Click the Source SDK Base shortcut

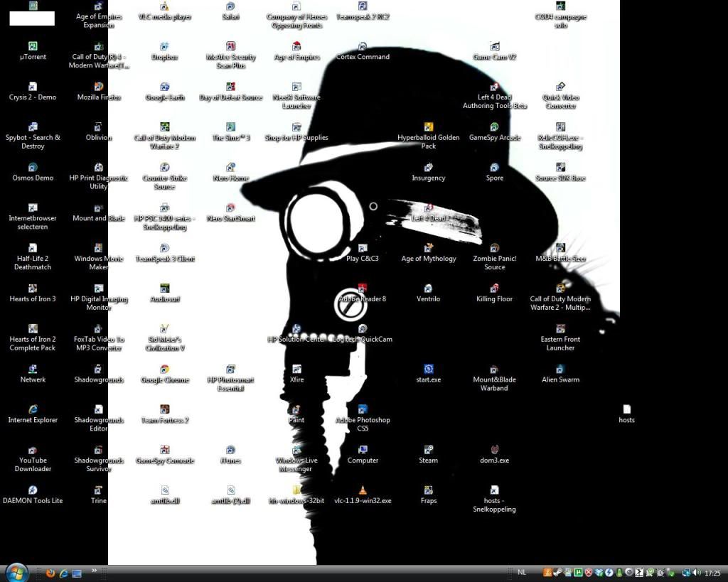(x=560, y=172)
